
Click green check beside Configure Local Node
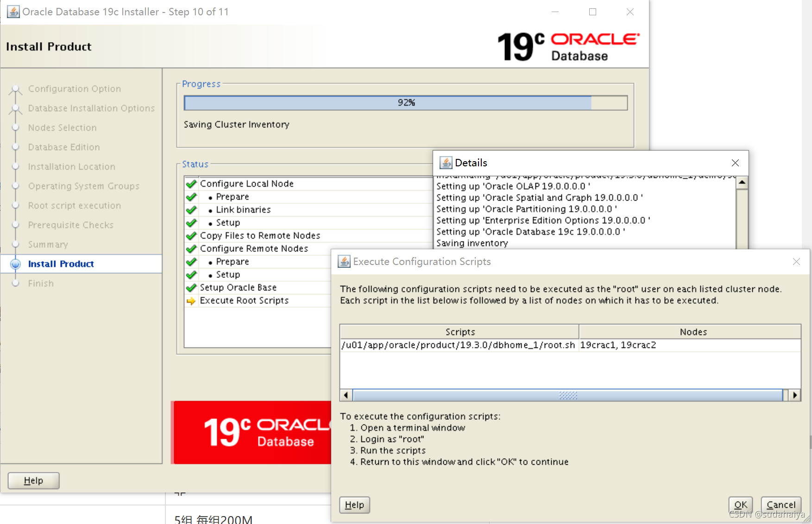click(191, 184)
